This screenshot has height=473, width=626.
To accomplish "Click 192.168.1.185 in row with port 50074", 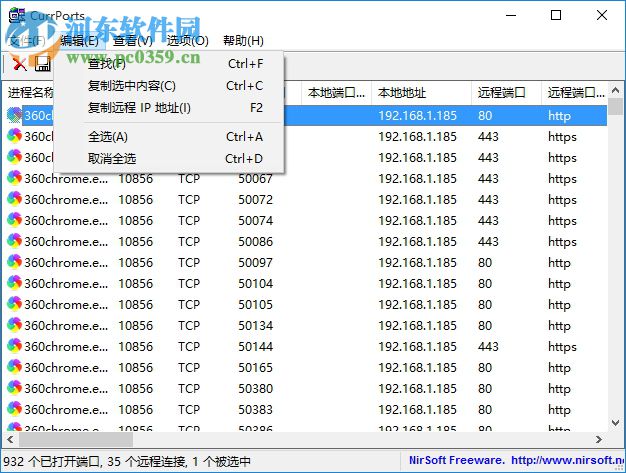I will point(418,221).
